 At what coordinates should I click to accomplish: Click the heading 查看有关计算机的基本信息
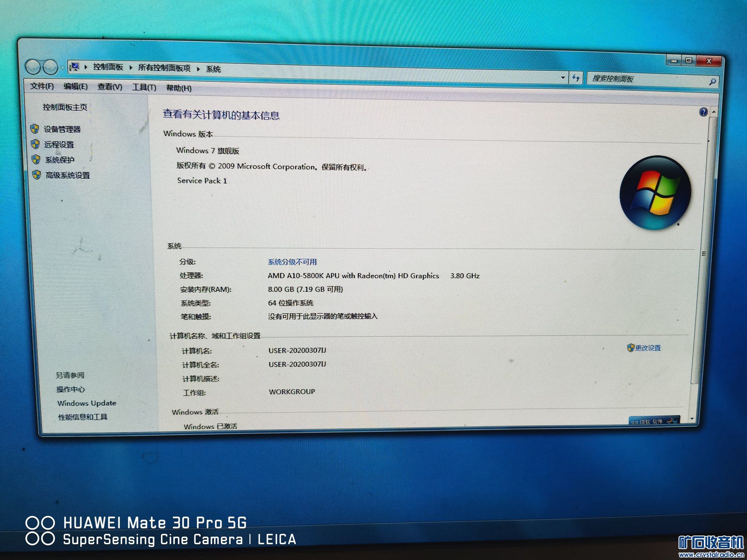point(221,115)
